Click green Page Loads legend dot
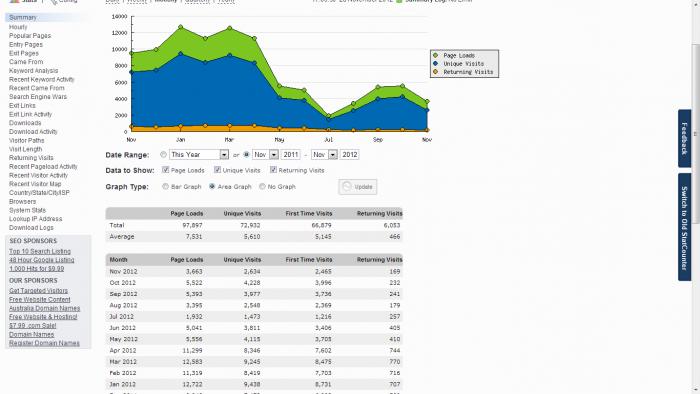 coord(435,55)
